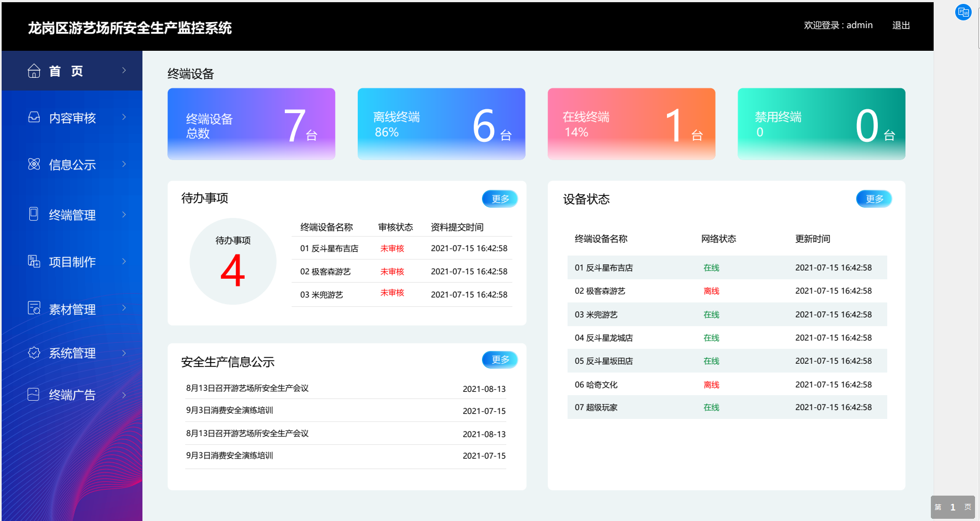Screen dimensions: 980x521
Task: Expand the 系统管理 chevron arrow
Action: 124,353
